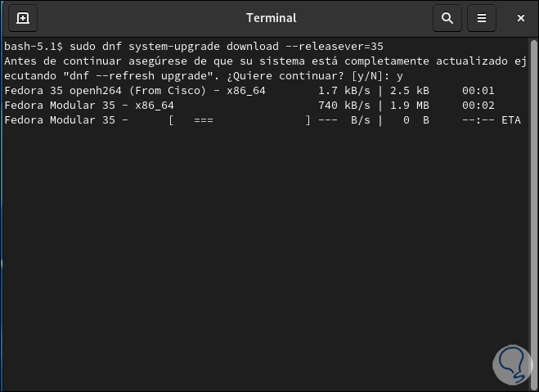Viewport: 539px width, 392px height.
Task: Open a new terminal tab
Action: pyautogui.click(x=23, y=17)
